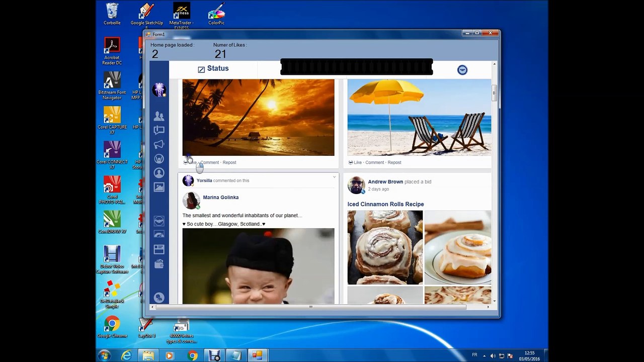The image size is (644, 362).
Task: Select the Bitstream Font Navigator desktop icon
Action: (112, 86)
